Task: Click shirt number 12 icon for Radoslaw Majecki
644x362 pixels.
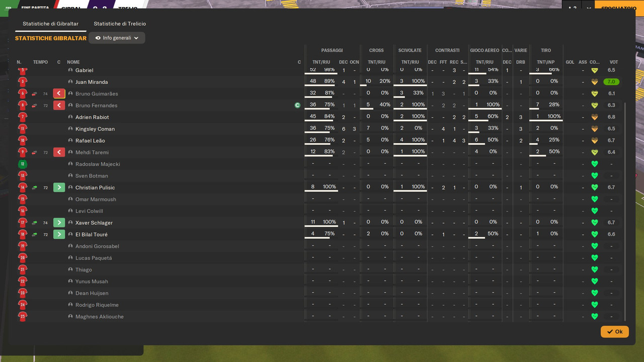Action: coord(22,164)
